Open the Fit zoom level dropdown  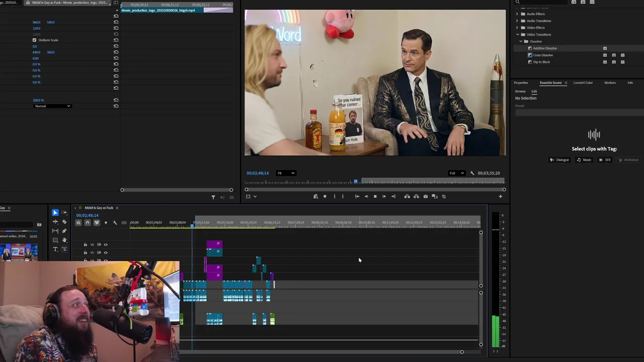286,173
